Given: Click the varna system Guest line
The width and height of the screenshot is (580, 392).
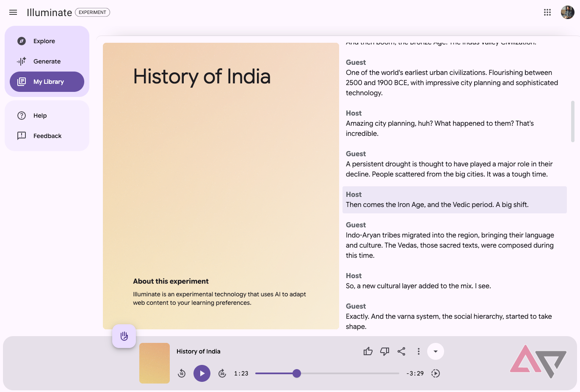Looking at the screenshot, I should click(455, 317).
